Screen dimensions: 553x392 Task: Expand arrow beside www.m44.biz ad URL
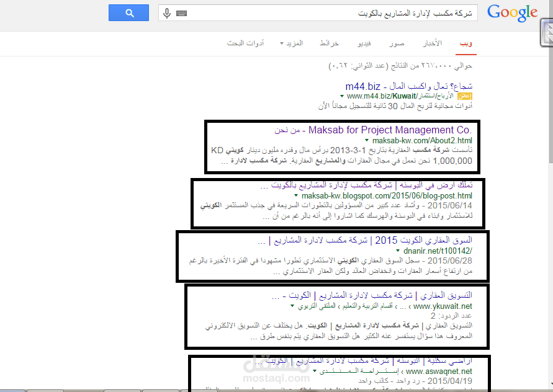(342, 96)
